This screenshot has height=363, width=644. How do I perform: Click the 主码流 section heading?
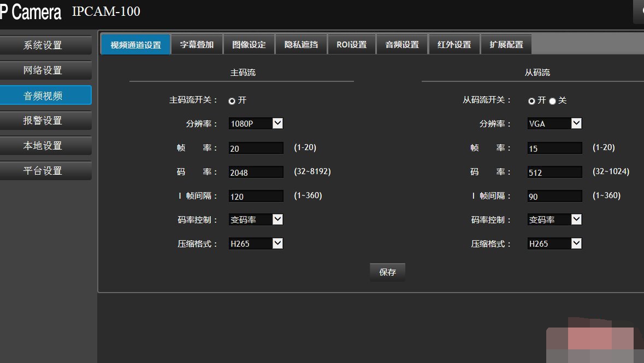[243, 72]
